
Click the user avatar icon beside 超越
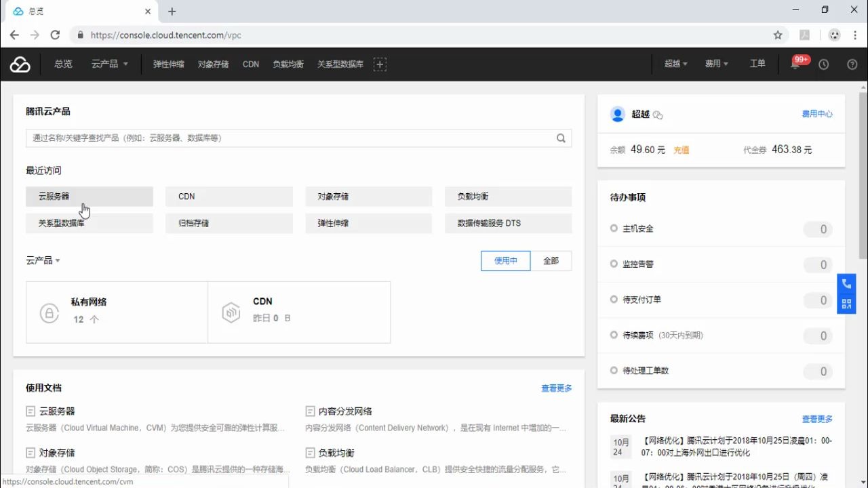pyautogui.click(x=617, y=115)
